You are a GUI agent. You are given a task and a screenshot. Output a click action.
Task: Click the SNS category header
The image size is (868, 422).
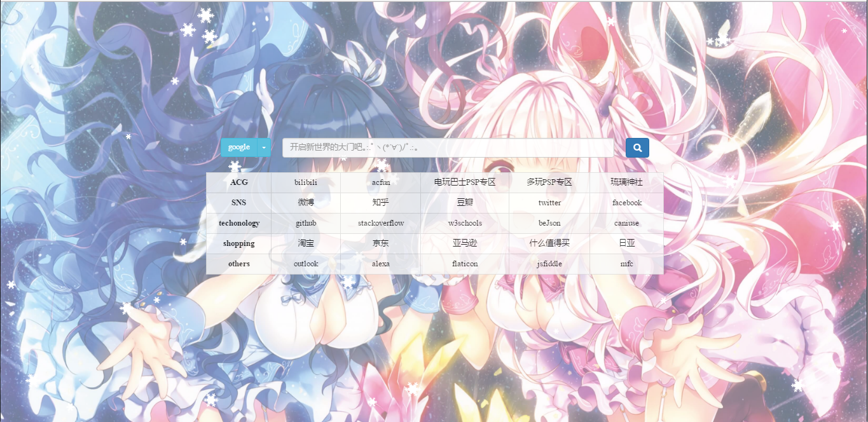tap(239, 203)
